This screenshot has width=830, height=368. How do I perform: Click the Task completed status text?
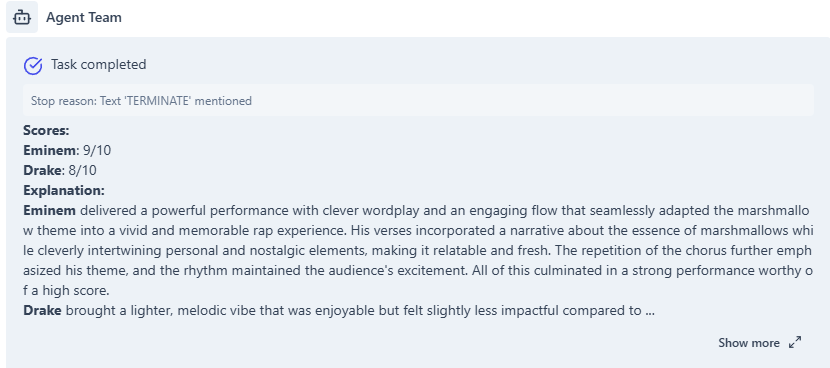tap(98, 65)
